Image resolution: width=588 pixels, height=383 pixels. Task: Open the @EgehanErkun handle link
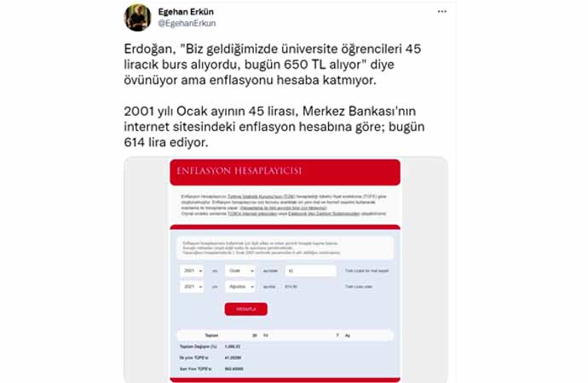coord(187,23)
